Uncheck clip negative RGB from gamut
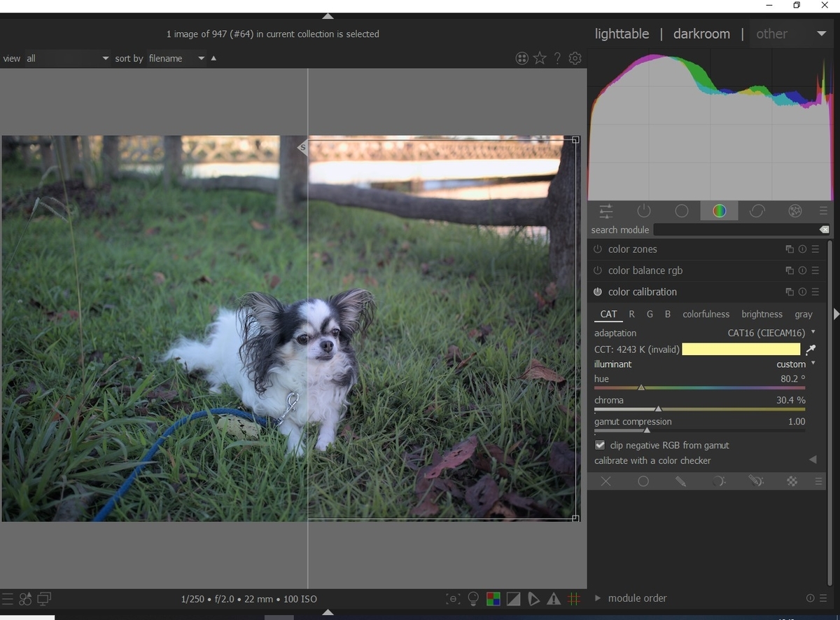The height and width of the screenshot is (620, 840). [600, 445]
